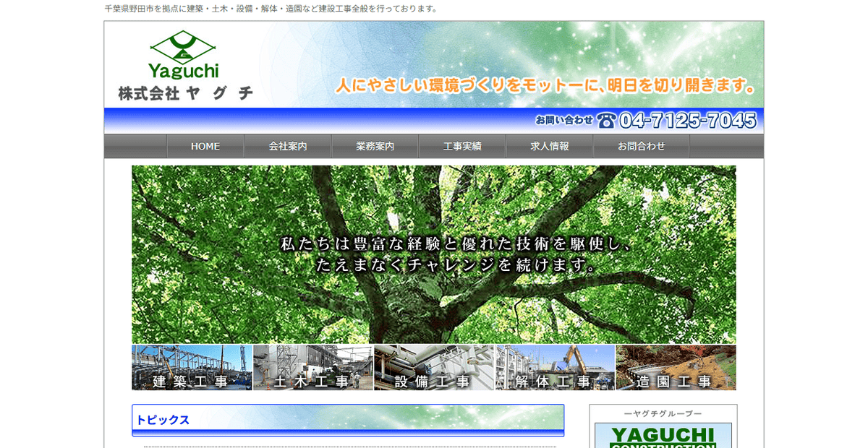Open the お問合わせ contact page
The width and height of the screenshot is (868, 448).
tap(641, 145)
